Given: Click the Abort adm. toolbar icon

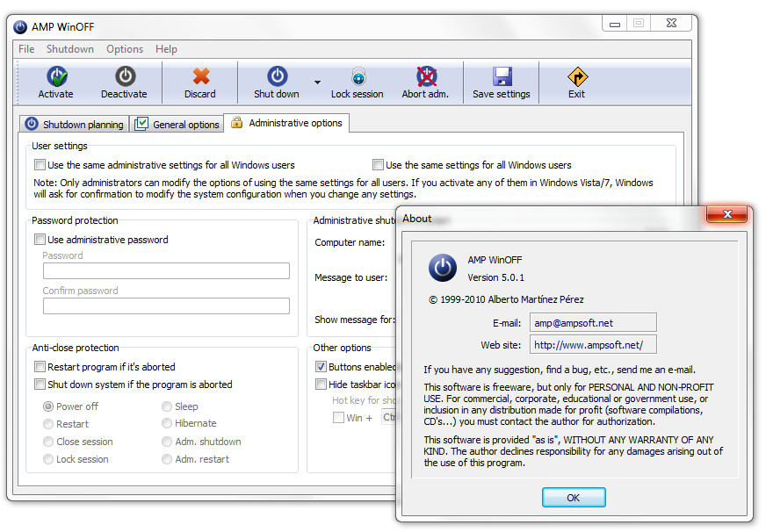Looking at the screenshot, I should (x=426, y=76).
